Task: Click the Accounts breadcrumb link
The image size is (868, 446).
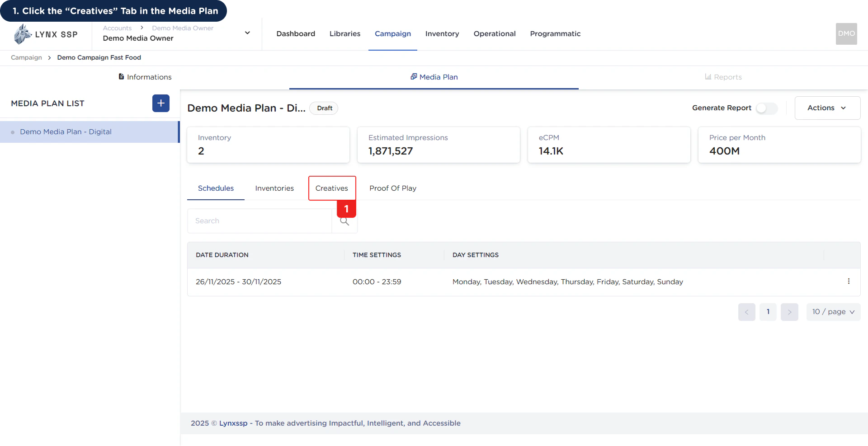Action: coord(117,28)
